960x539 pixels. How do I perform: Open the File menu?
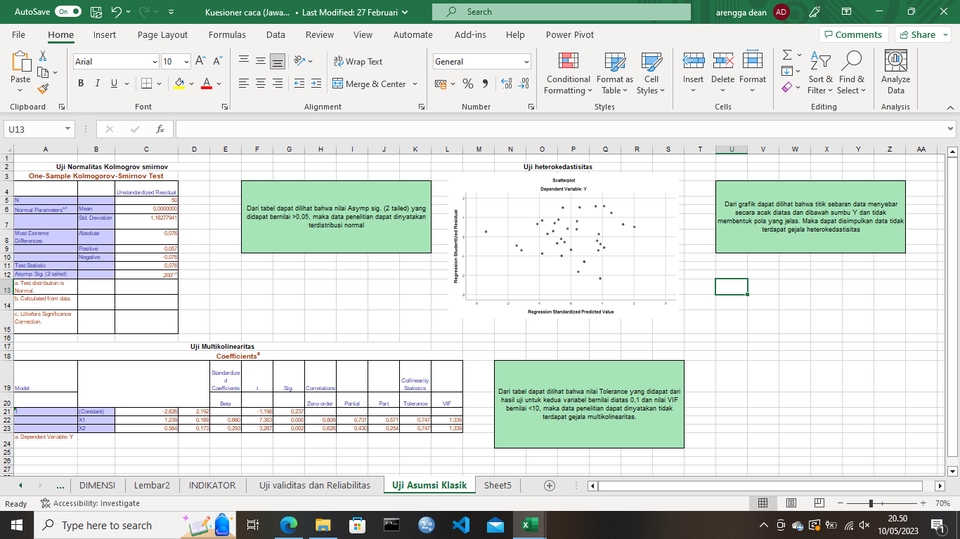click(x=18, y=35)
